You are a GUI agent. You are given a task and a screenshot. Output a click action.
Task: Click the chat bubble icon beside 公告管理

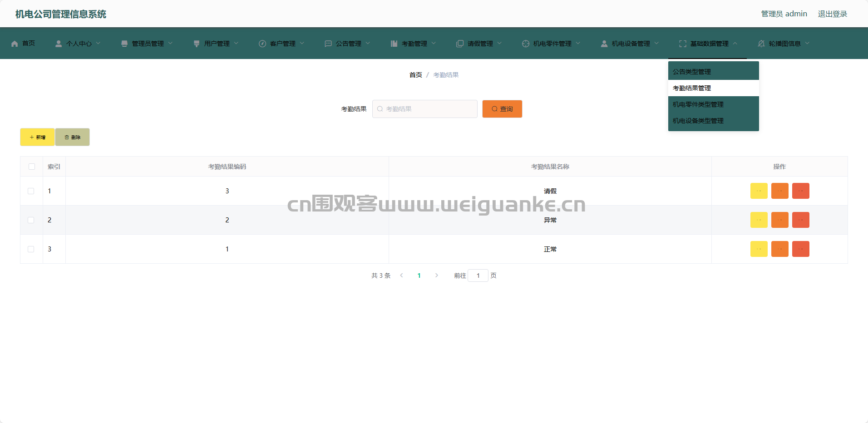[x=328, y=44]
